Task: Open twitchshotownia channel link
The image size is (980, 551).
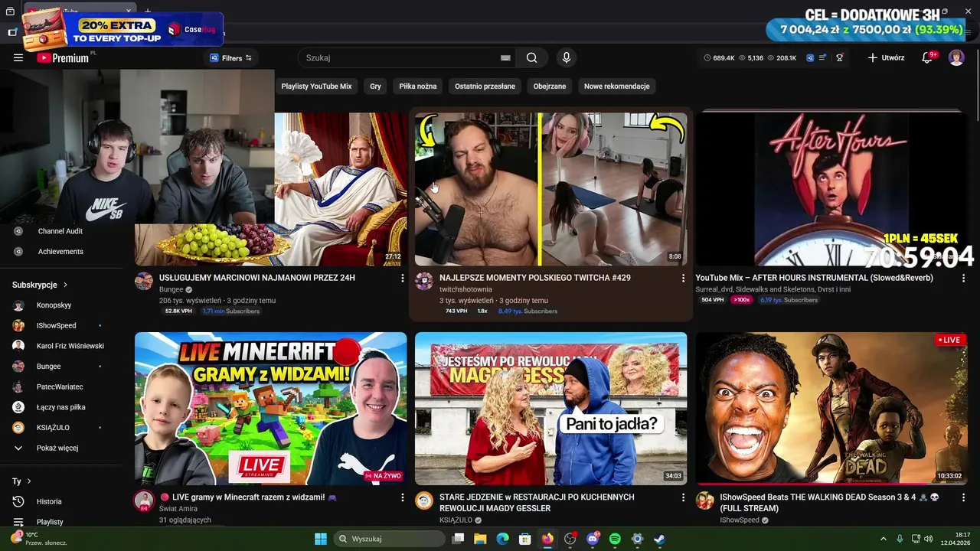Action: tap(465, 289)
